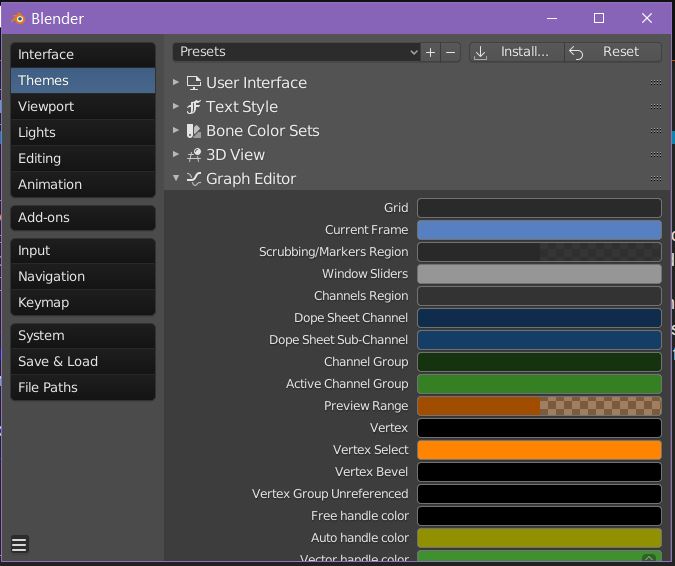Viewport: 675px width, 566px height.
Task: Maximize the Blender preferences window
Action: (599, 19)
